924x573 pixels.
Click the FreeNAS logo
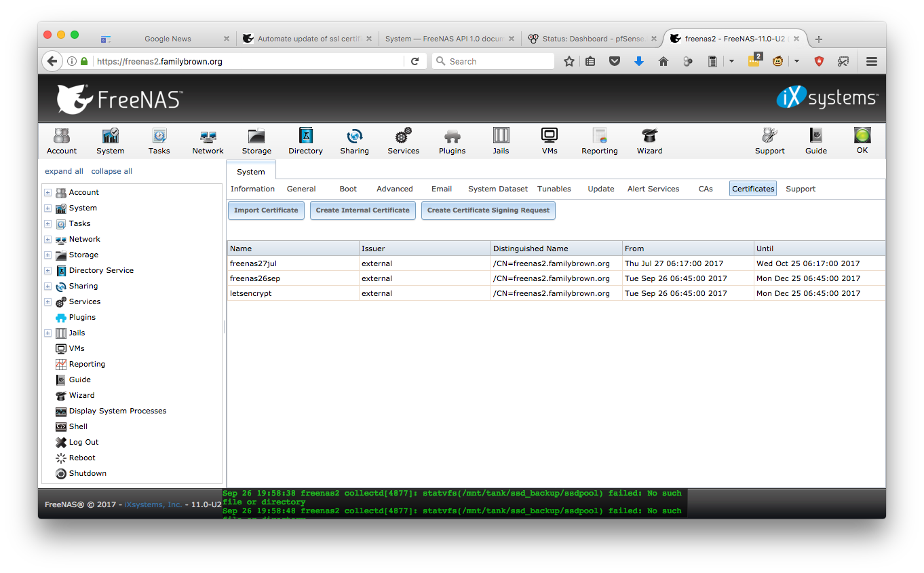[119, 99]
